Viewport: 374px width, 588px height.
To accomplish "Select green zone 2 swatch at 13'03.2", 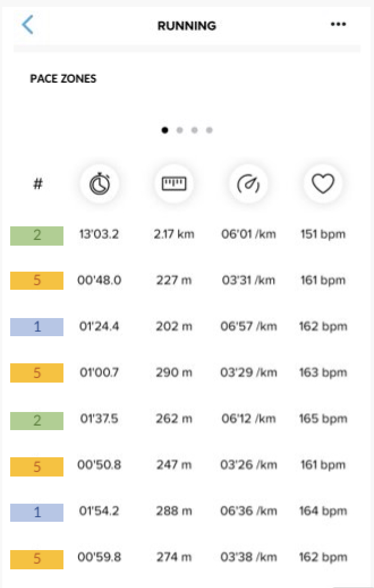I will pos(37,236).
